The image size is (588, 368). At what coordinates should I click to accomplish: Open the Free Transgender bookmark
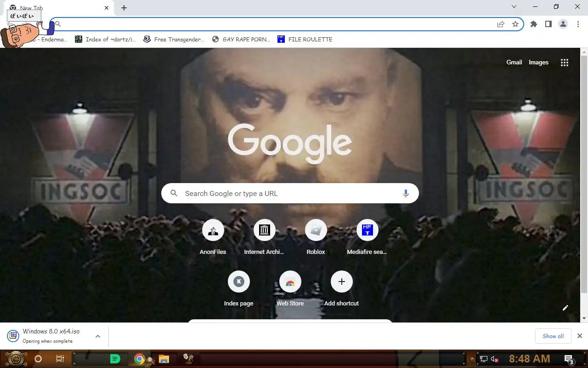[x=174, y=40]
